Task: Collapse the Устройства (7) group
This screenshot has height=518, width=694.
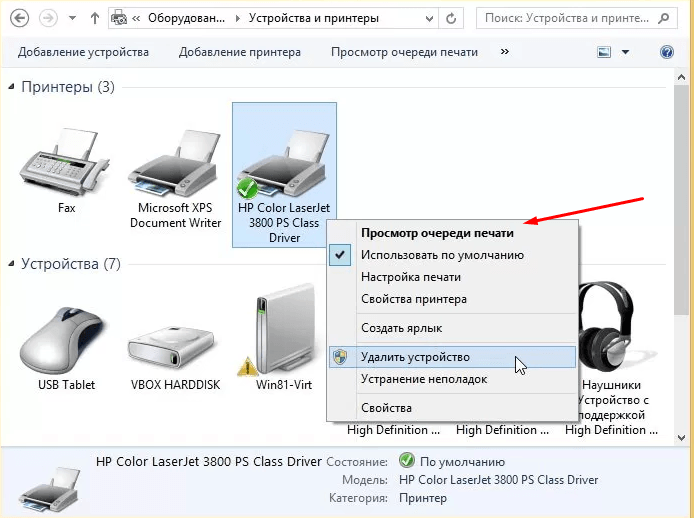Action: point(12,264)
